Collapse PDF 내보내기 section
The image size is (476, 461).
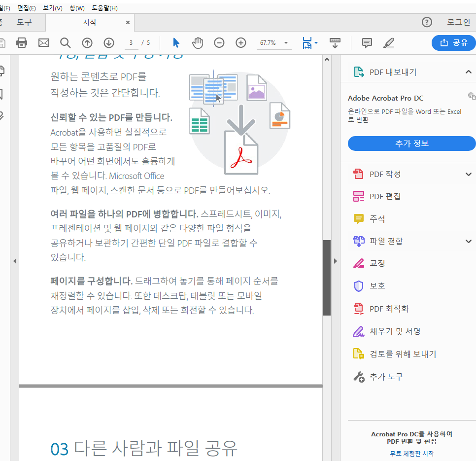click(x=469, y=72)
